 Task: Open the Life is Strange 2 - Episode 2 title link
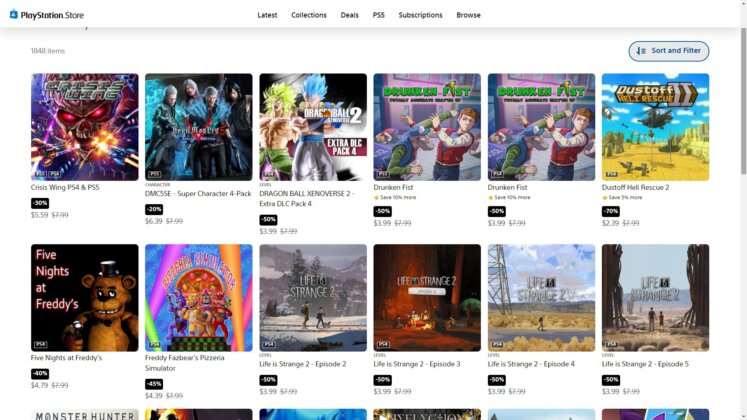click(x=302, y=364)
